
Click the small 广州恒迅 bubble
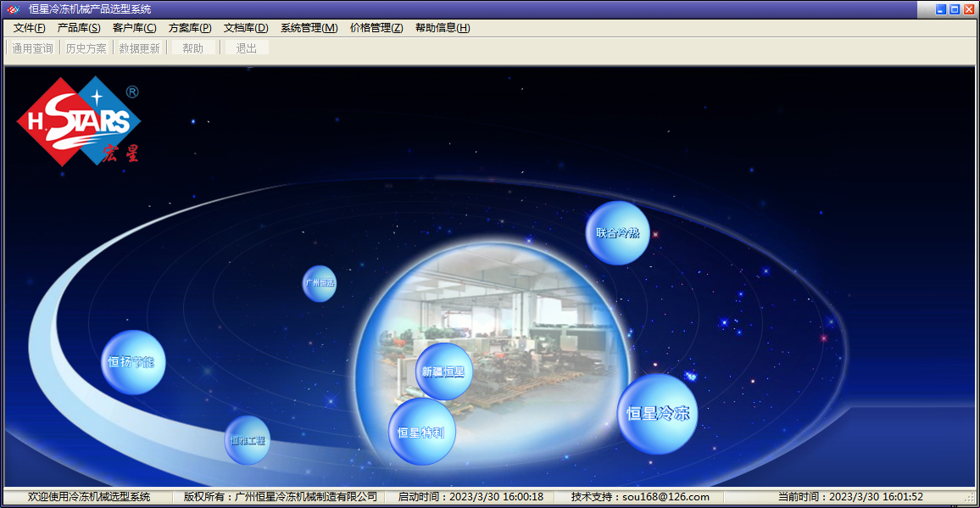tap(320, 284)
